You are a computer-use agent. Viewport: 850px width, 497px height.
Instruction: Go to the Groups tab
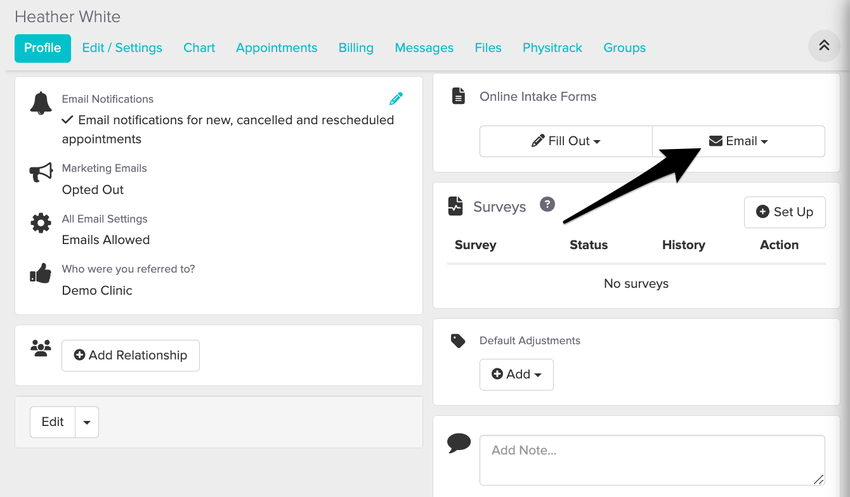point(624,48)
